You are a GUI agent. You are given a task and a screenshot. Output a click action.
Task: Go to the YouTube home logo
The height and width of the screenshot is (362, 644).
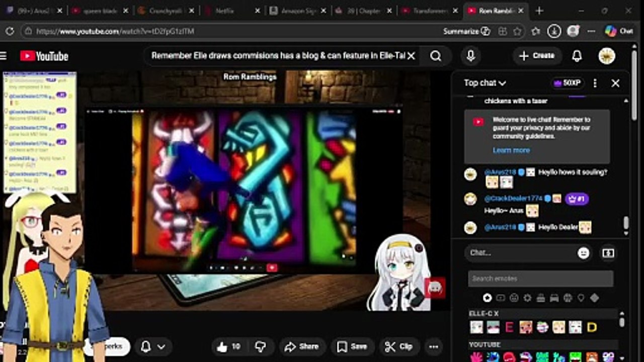coord(44,56)
